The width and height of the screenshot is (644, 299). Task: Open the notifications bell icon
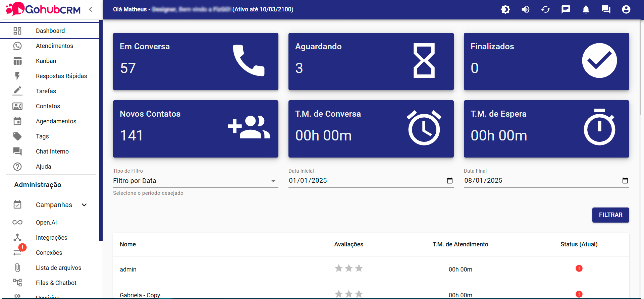[x=586, y=9]
